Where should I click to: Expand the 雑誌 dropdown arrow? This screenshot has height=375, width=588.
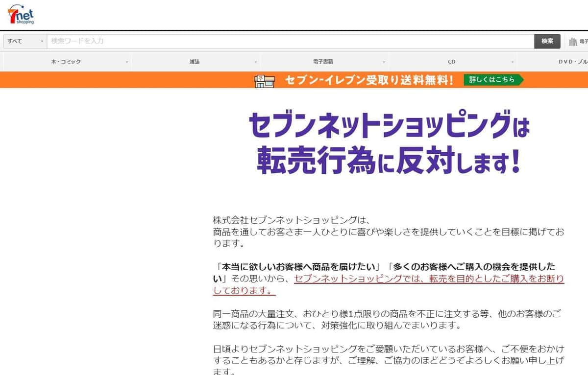point(255,62)
